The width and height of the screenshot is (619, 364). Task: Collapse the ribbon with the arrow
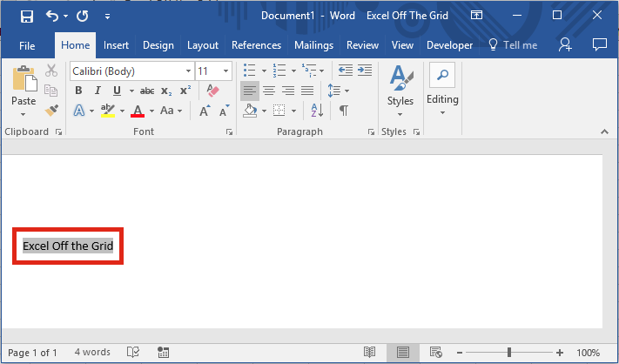[604, 131]
